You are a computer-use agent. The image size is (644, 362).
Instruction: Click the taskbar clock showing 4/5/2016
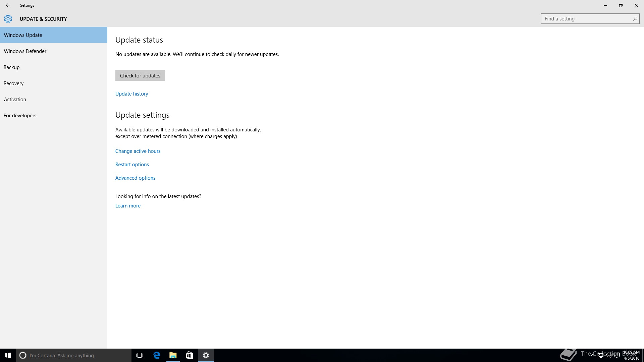pyautogui.click(x=631, y=355)
